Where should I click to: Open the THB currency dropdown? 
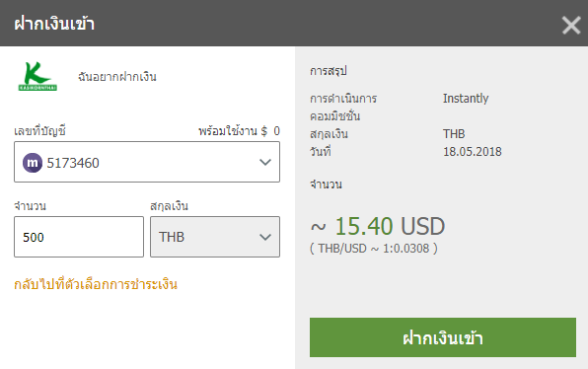click(215, 237)
